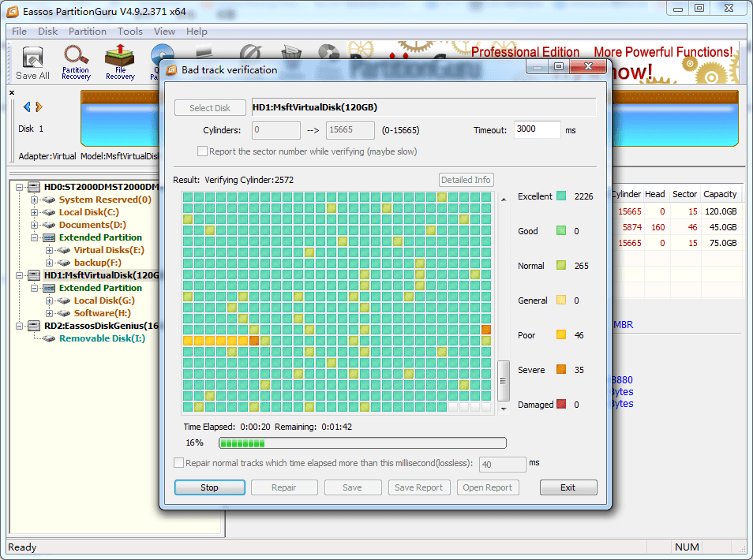
Task: Click the PartitionGuru app icon in title bar
Action: [13, 11]
